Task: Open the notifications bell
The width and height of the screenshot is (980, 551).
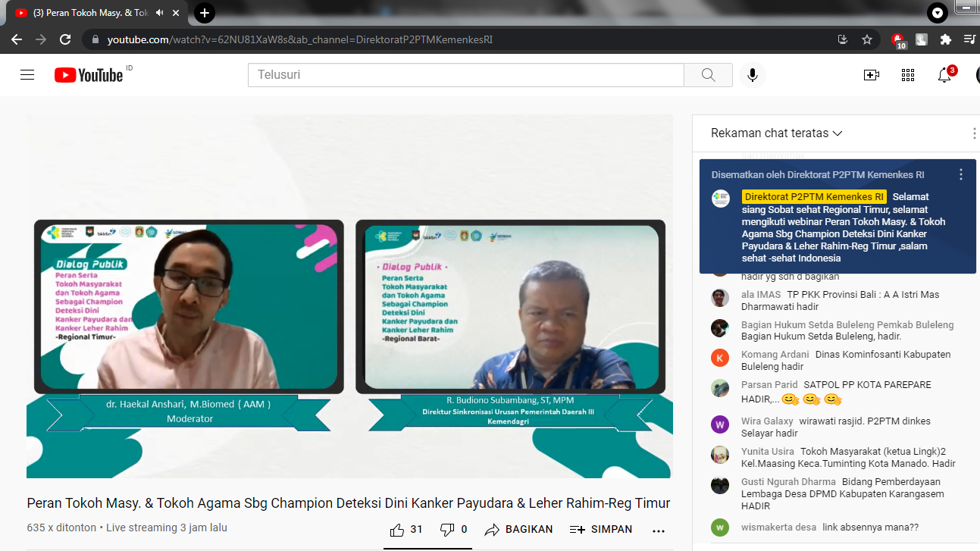Action: click(x=944, y=75)
